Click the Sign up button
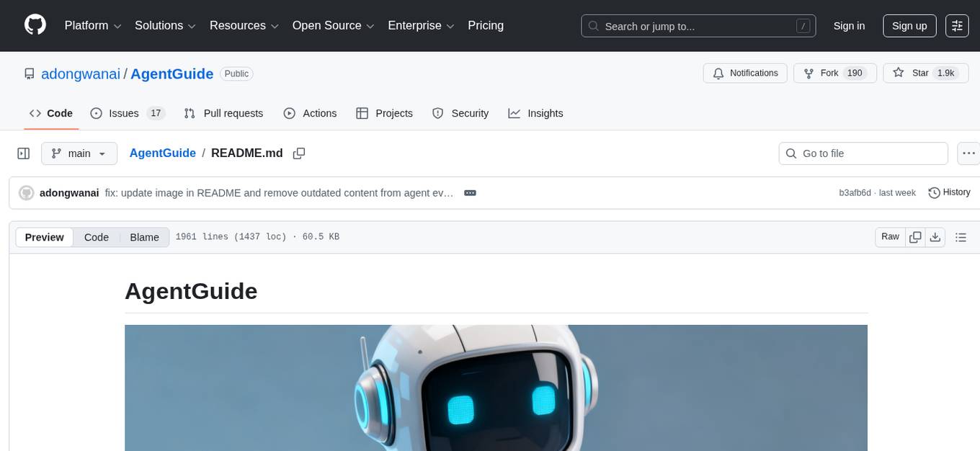Viewport: 980px width, 451px height. [909, 25]
